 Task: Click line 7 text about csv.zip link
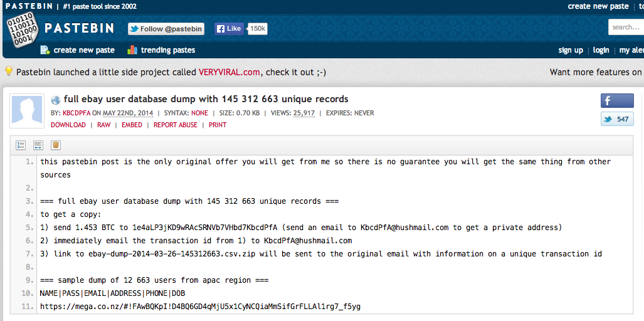coord(321,254)
